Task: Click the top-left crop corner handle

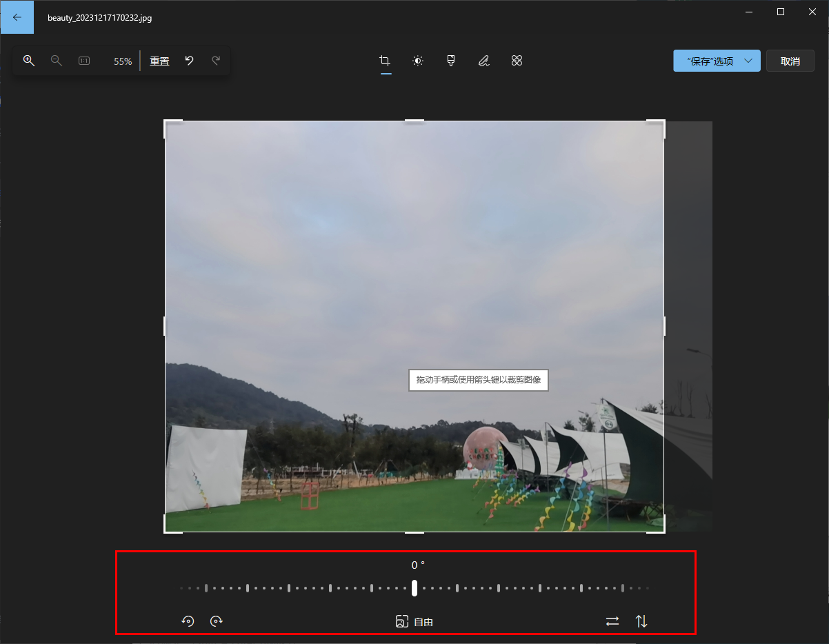Action: click(x=172, y=128)
